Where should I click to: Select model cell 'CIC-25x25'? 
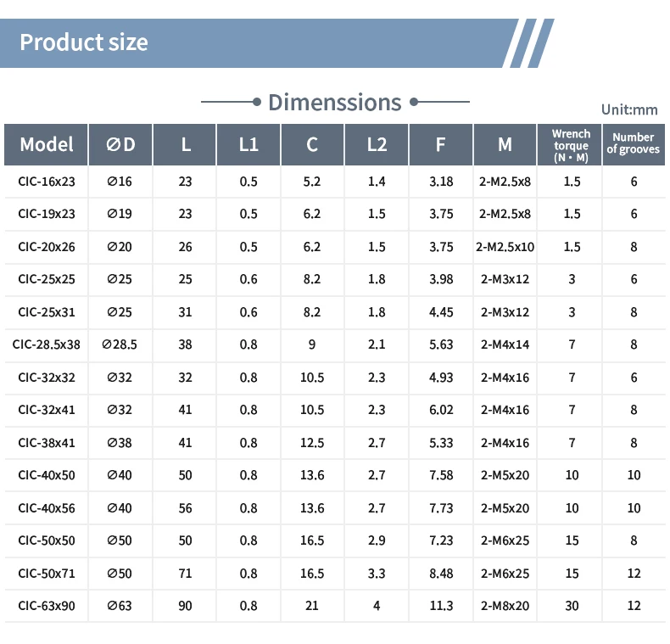(x=47, y=279)
